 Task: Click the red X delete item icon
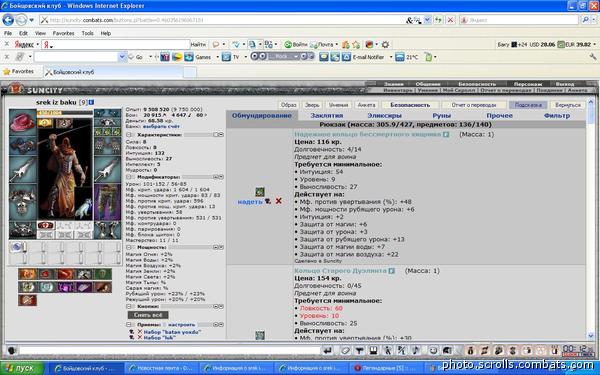coord(279,201)
